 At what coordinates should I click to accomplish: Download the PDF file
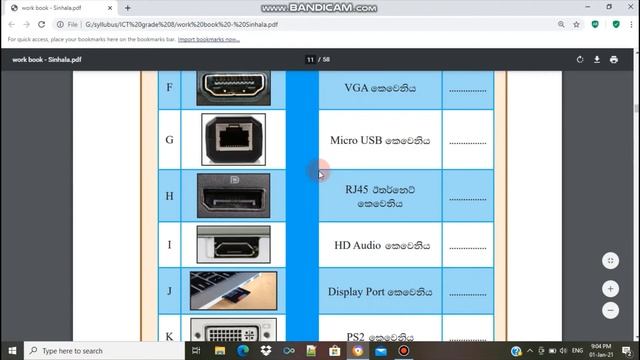(x=597, y=60)
